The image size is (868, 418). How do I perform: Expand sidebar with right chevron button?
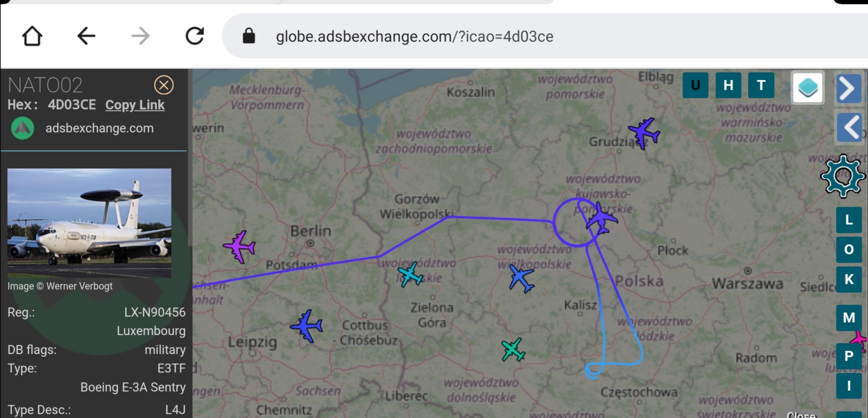849,88
